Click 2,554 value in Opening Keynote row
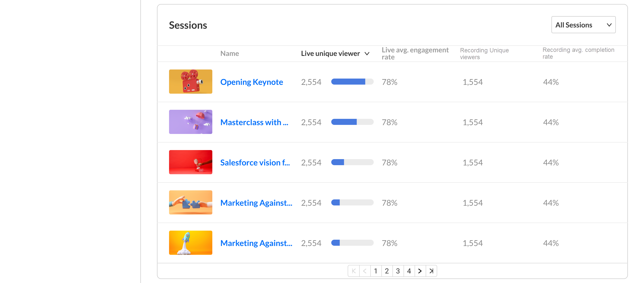 pyautogui.click(x=311, y=82)
